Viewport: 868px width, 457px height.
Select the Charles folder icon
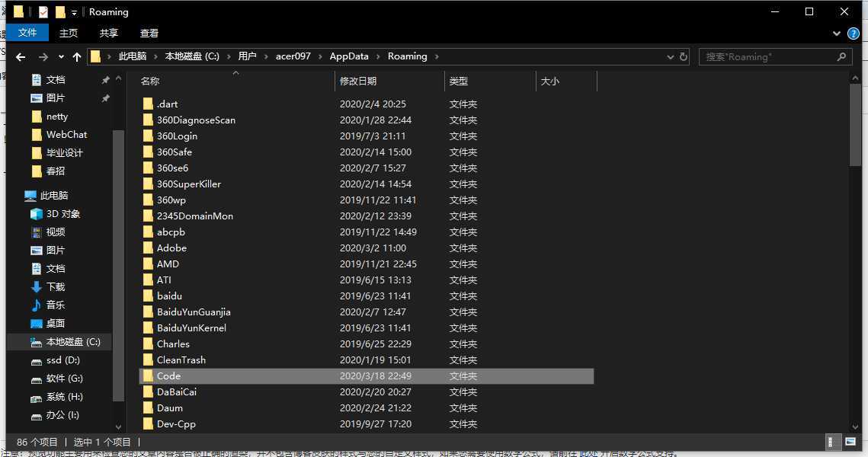coord(148,344)
